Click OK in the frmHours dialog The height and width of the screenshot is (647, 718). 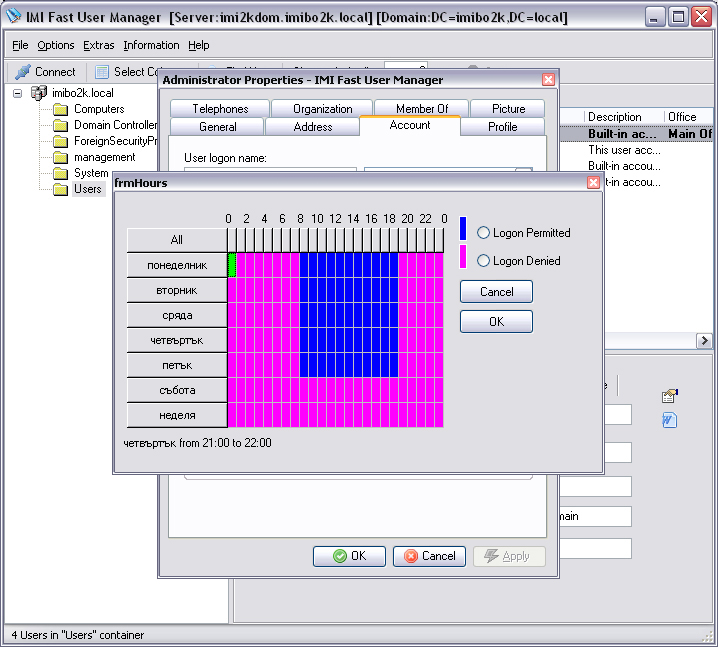(x=496, y=322)
